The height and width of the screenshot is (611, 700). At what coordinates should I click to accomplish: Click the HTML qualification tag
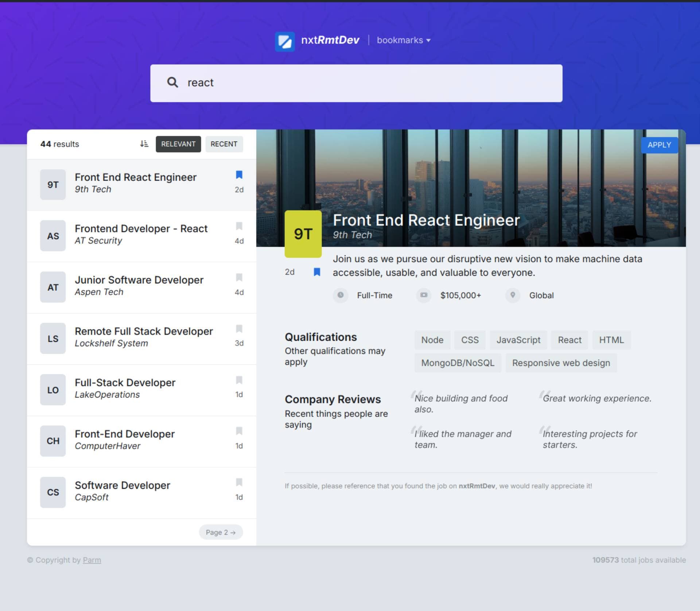click(x=611, y=340)
